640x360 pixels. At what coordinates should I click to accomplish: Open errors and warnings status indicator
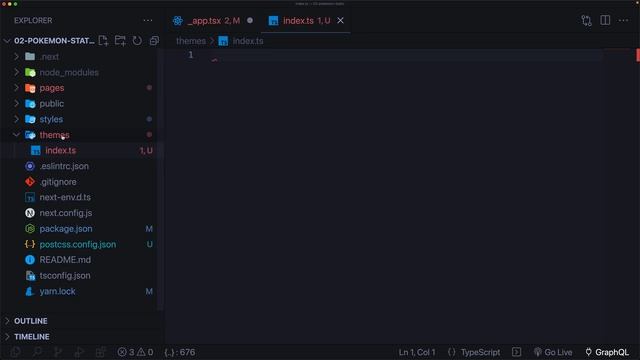coord(135,352)
